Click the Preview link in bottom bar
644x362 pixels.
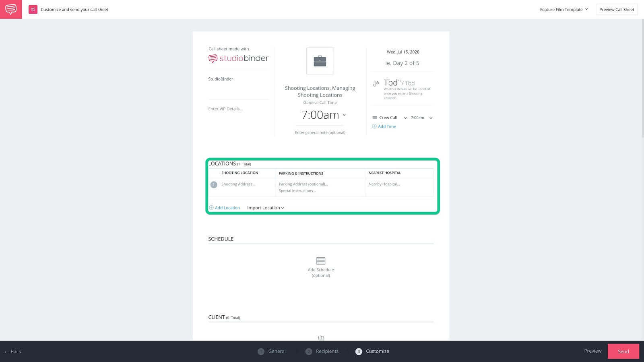(592, 351)
